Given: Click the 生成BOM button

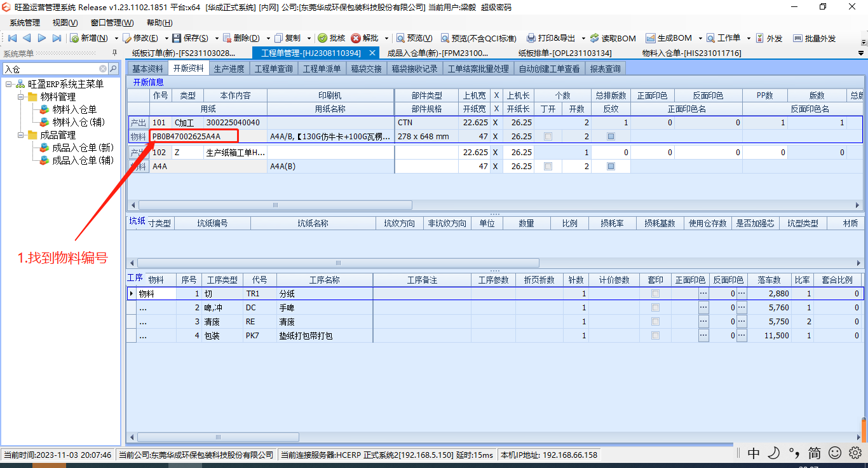Looking at the screenshot, I should (669, 38).
